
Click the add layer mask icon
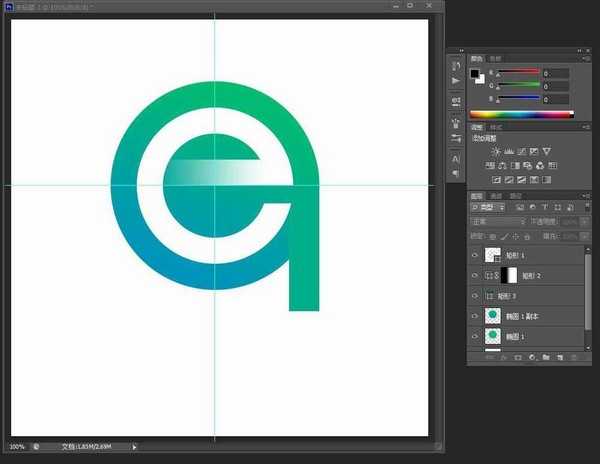click(x=517, y=355)
